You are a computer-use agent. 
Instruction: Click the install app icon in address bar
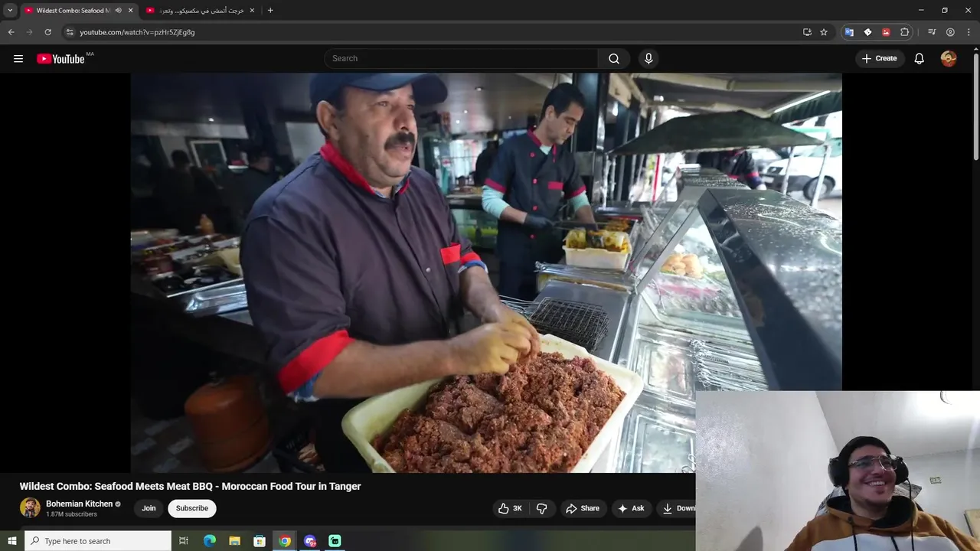tap(807, 32)
